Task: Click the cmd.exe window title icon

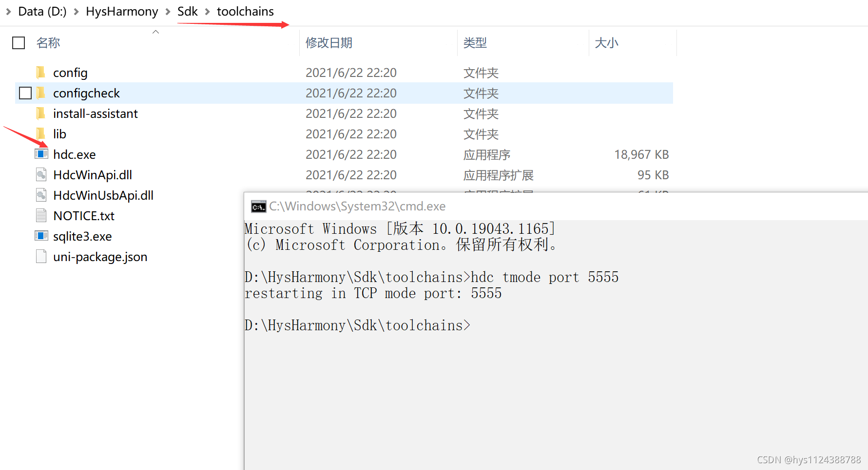Action: 258,207
